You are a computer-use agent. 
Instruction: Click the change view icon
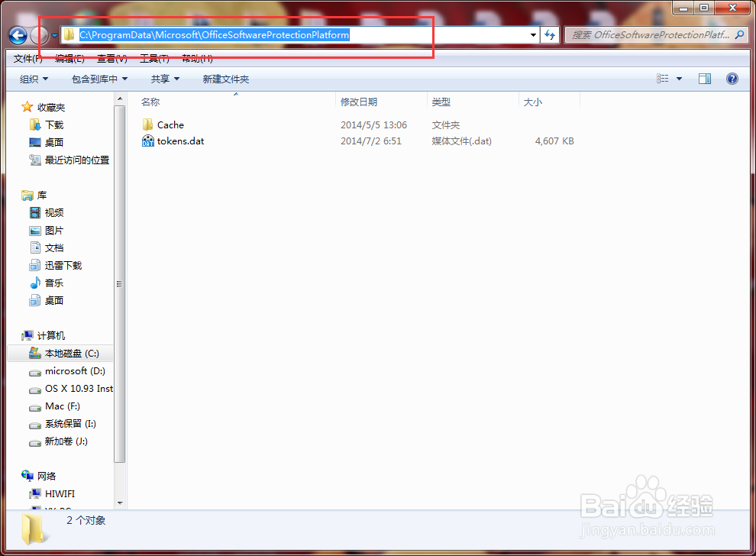(x=663, y=79)
